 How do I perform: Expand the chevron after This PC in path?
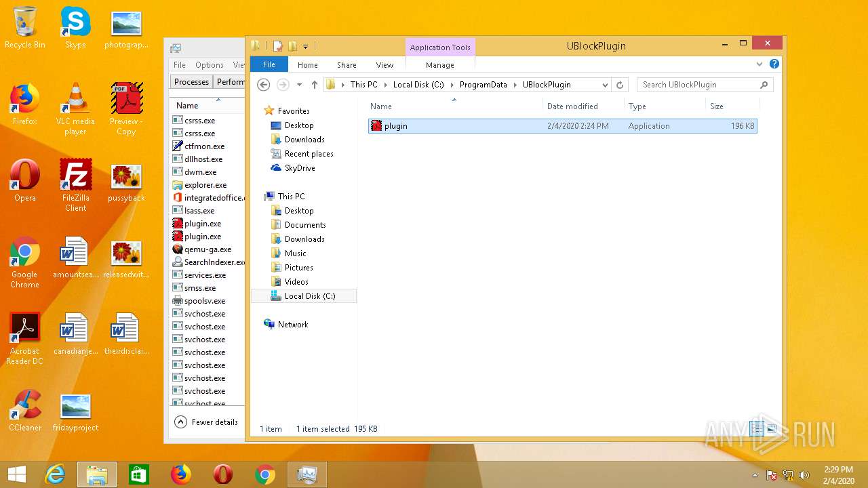385,85
